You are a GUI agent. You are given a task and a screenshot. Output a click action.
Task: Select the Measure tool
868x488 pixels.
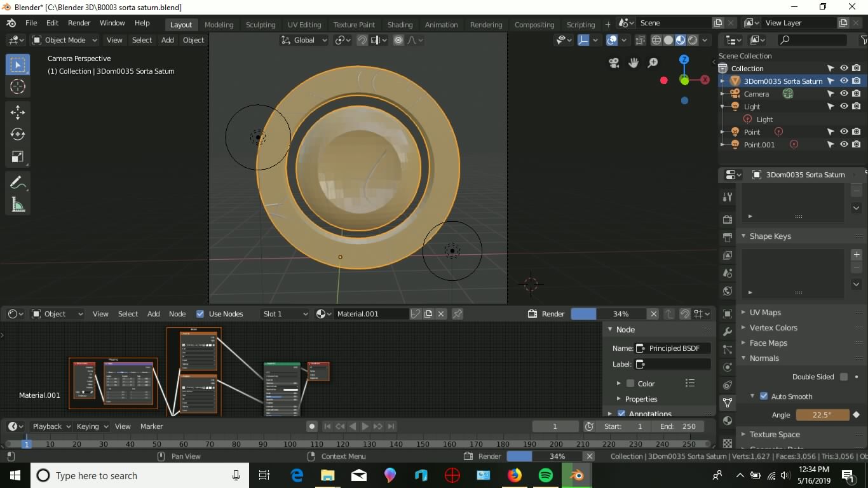click(x=18, y=204)
